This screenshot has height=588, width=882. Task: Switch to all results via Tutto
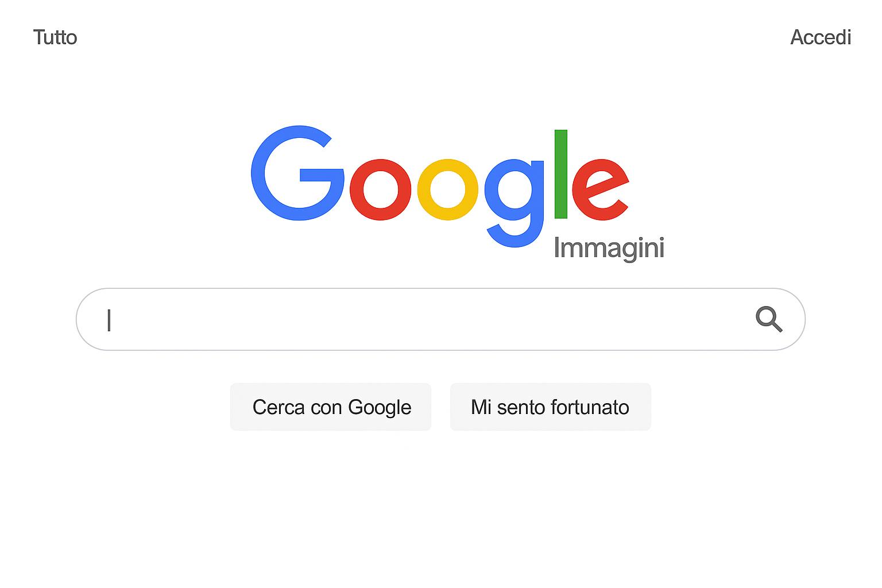click(55, 37)
